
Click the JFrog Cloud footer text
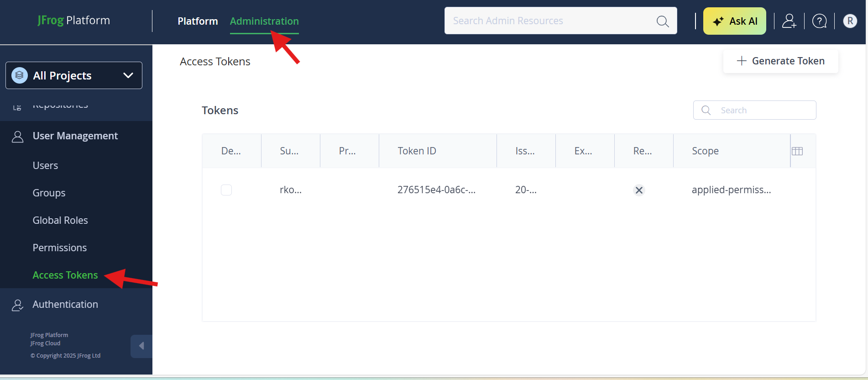point(45,343)
